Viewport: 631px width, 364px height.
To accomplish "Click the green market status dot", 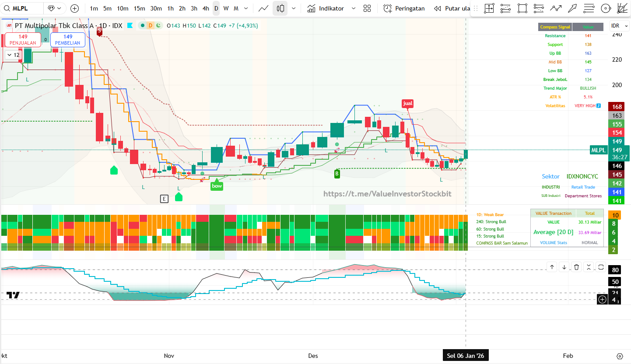I will coord(143,26).
